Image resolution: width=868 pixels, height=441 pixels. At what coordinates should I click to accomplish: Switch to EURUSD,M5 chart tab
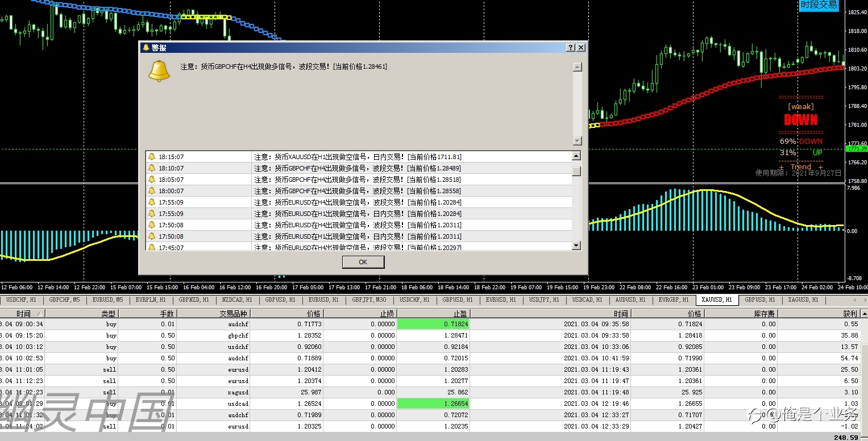pos(108,299)
